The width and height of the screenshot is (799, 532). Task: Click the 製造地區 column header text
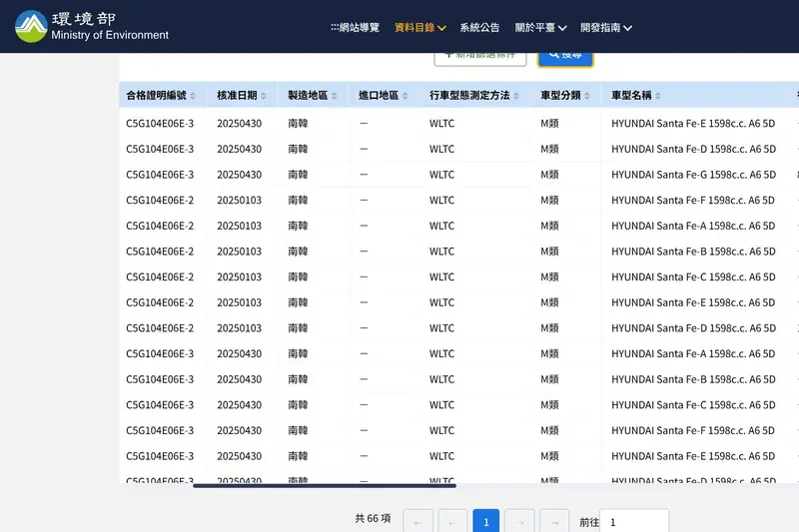[x=308, y=95]
